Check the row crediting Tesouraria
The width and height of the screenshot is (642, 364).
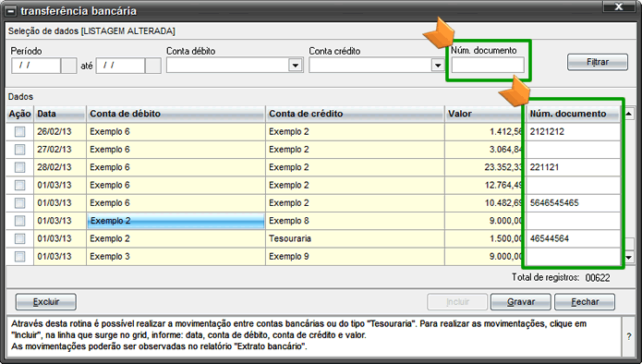[19, 238]
